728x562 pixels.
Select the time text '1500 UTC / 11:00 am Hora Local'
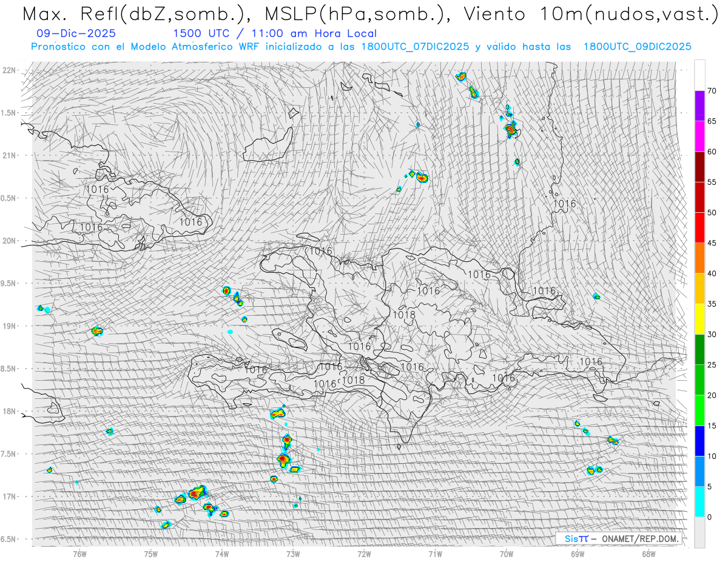coord(275,34)
